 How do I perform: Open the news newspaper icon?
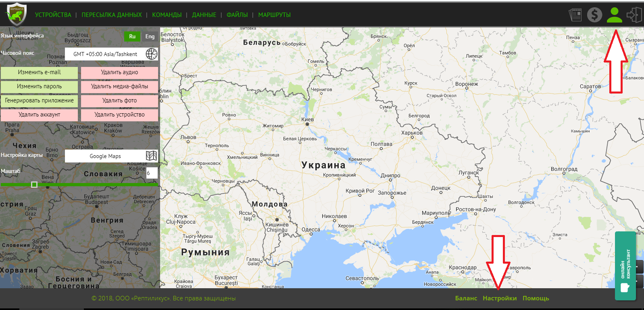pyautogui.click(x=575, y=15)
